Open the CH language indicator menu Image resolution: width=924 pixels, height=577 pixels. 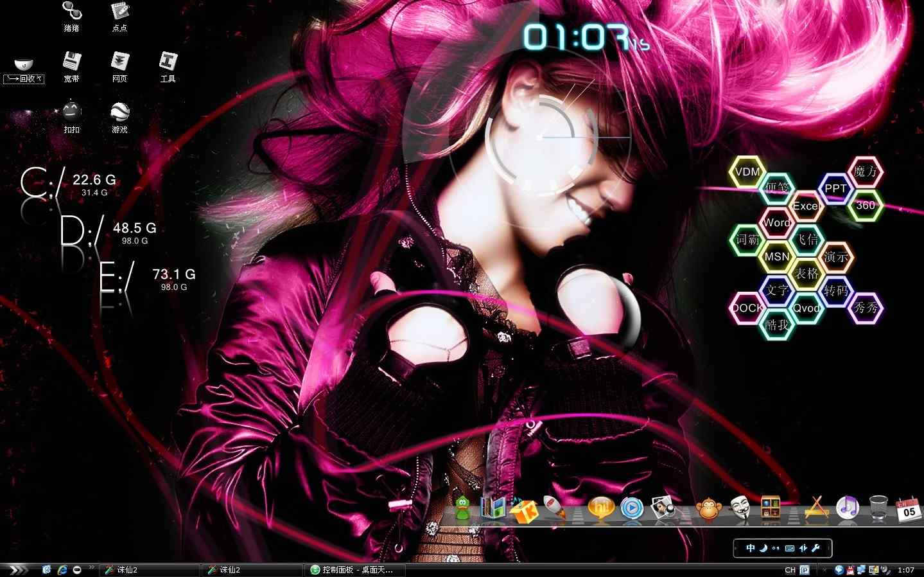pyautogui.click(x=790, y=570)
